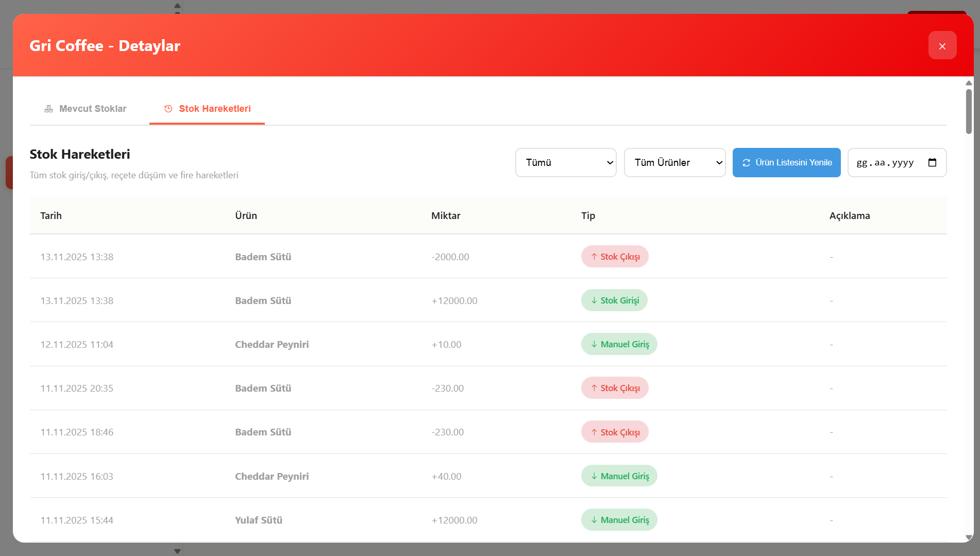Click the Stok Girişi badge for Badem Sütü
This screenshot has width=980, height=556.
(614, 300)
